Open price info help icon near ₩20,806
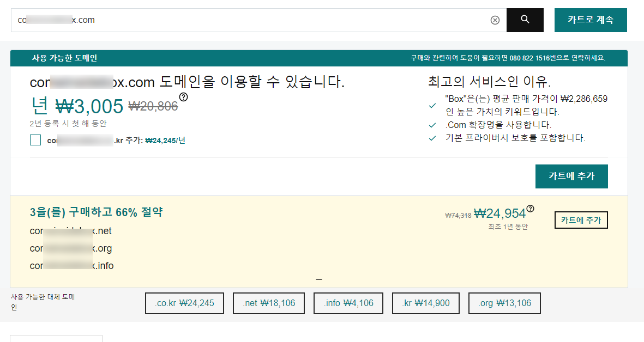Screen dimensions: 644x342 click(x=184, y=97)
